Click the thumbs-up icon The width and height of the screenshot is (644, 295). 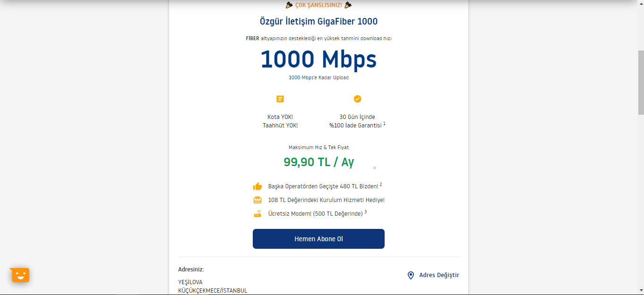pos(258,186)
